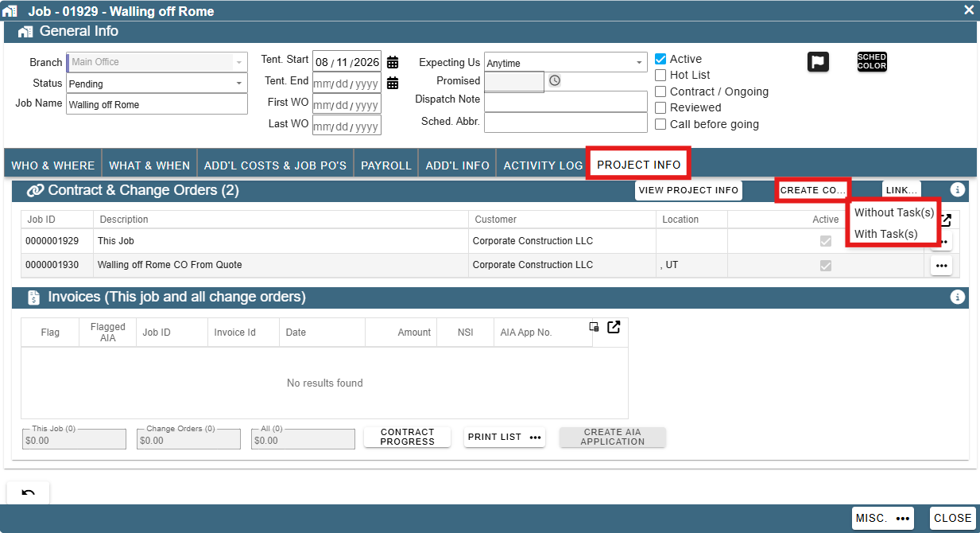Screen dimensions: 980x533
Task: Click the invoices column settings icon
Action: click(594, 327)
